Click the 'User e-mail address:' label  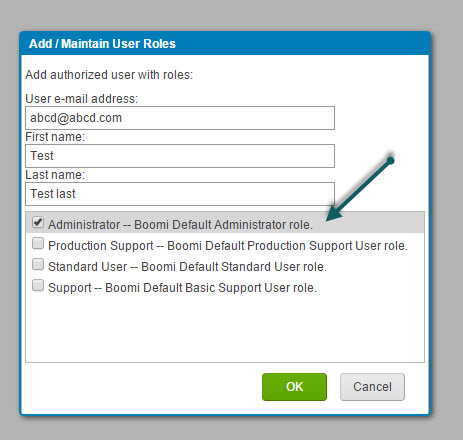82,99
